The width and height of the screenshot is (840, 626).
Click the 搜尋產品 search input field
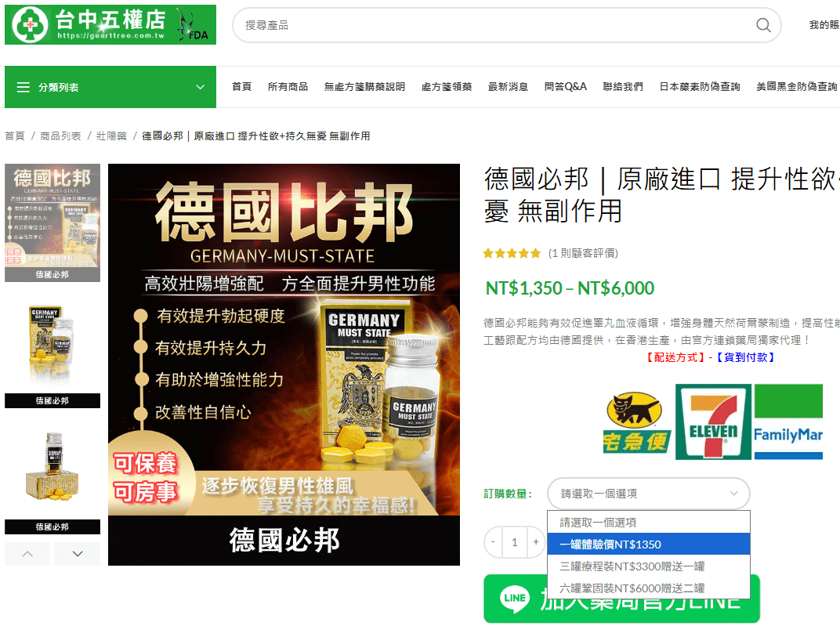click(494, 25)
